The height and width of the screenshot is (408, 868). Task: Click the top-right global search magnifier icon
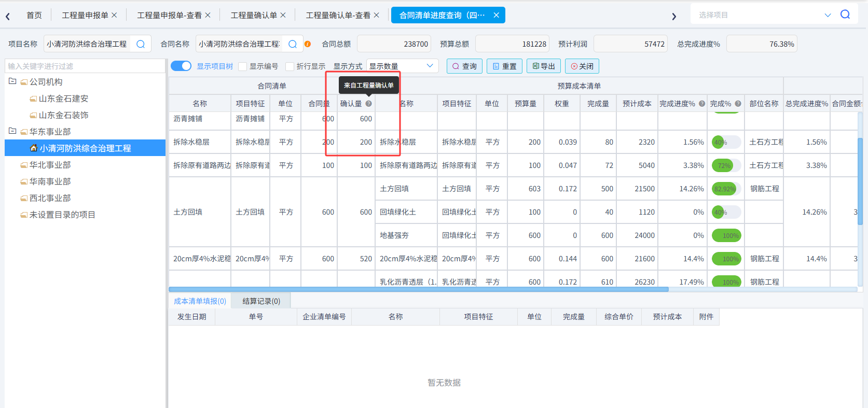(x=845, y=15)
